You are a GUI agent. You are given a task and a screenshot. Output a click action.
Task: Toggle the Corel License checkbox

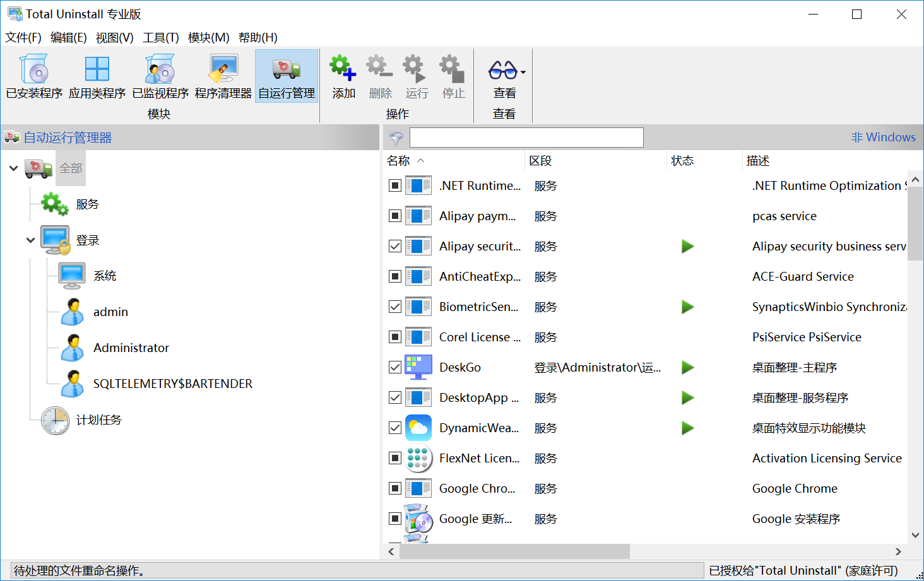[395, 337]
